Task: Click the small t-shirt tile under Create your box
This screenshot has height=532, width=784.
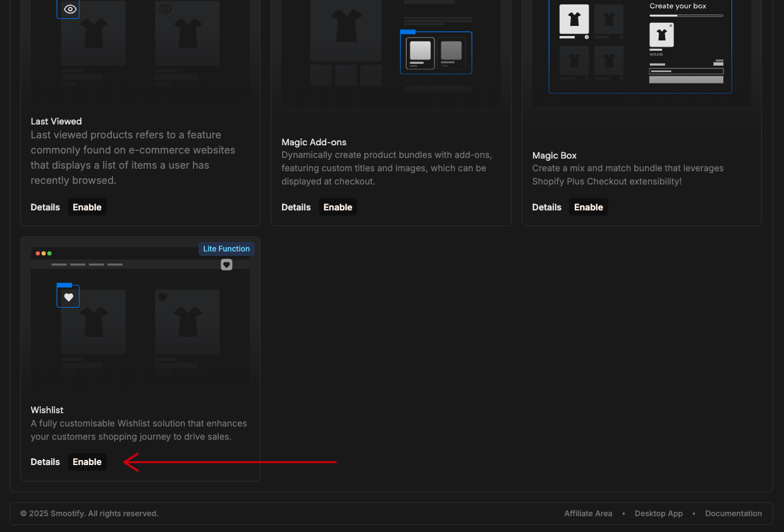Action: (661, 35)
